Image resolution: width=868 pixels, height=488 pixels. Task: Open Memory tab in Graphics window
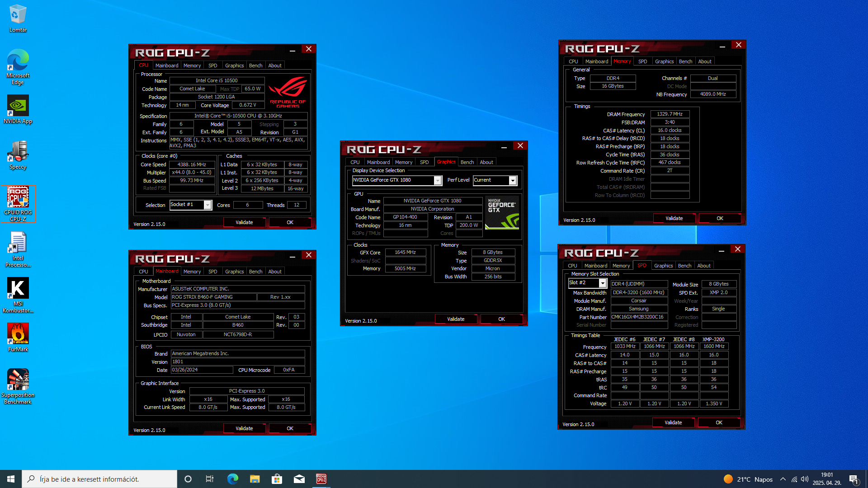coord(404,162)
